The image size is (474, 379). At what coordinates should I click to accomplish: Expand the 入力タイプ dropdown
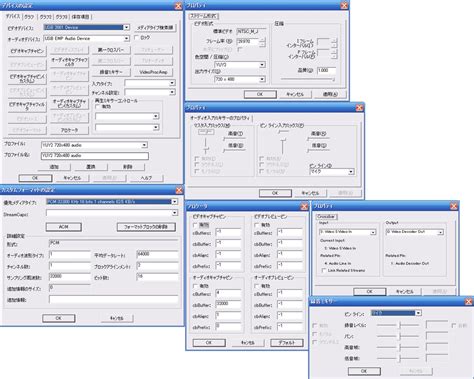coord(172,83)
